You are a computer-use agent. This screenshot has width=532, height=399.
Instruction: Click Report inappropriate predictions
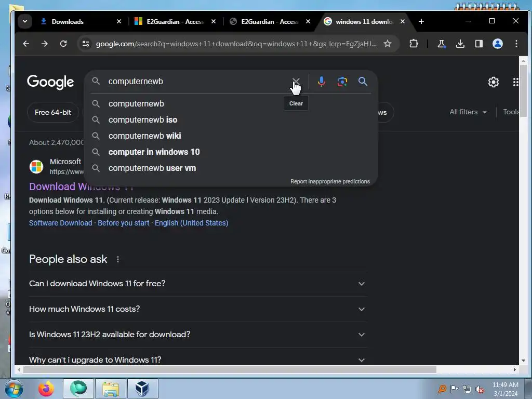330,181
